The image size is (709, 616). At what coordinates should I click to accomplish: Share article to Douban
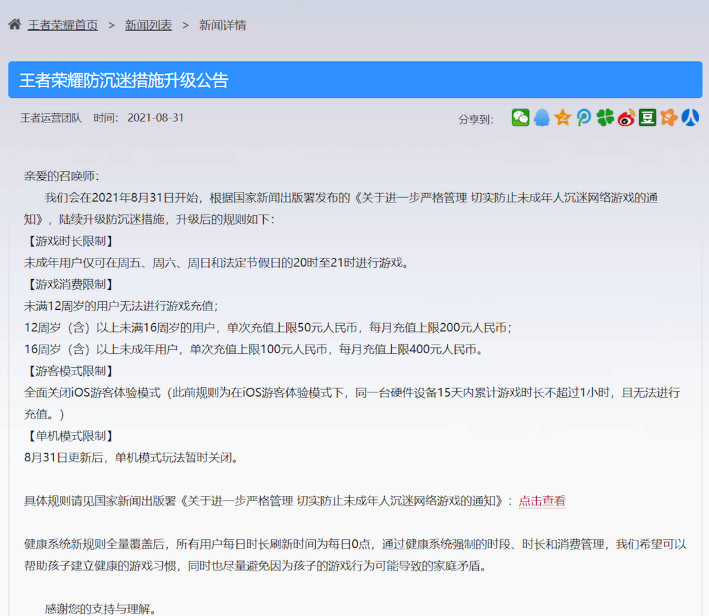pyautogui.click(x=648, y=118)
